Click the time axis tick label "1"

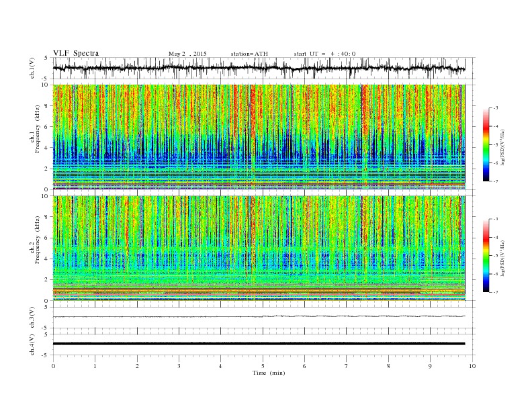pos(95,366)
